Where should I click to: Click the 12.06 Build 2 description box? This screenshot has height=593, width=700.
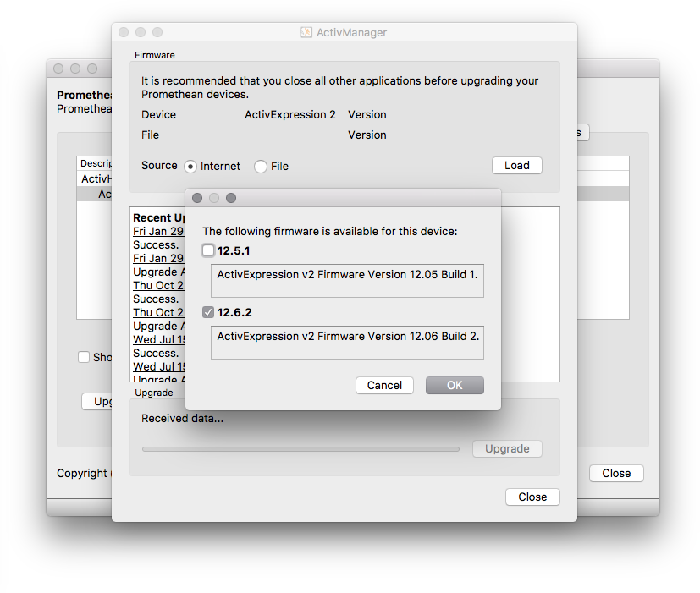(x=347, y=343)
